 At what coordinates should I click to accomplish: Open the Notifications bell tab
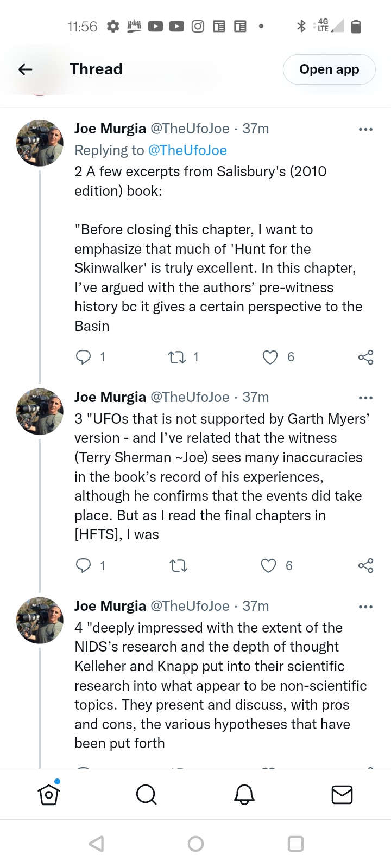tap(244, 795)
